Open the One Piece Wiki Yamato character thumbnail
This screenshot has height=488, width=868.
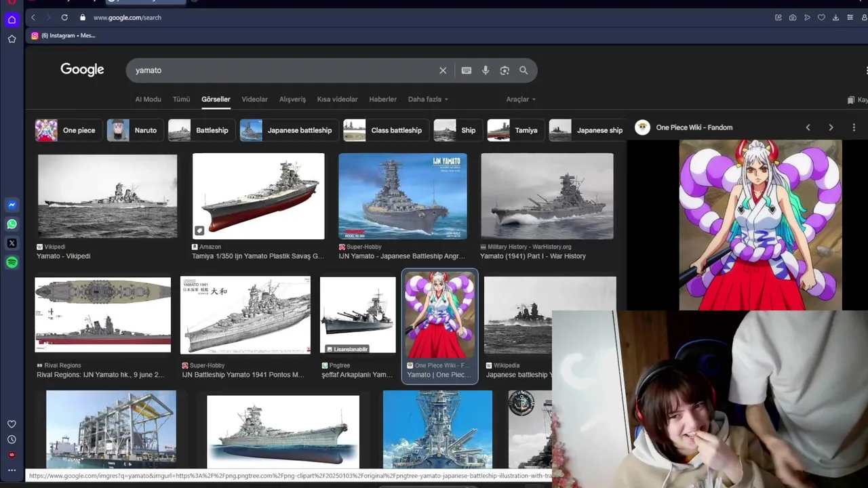(440, 315)
